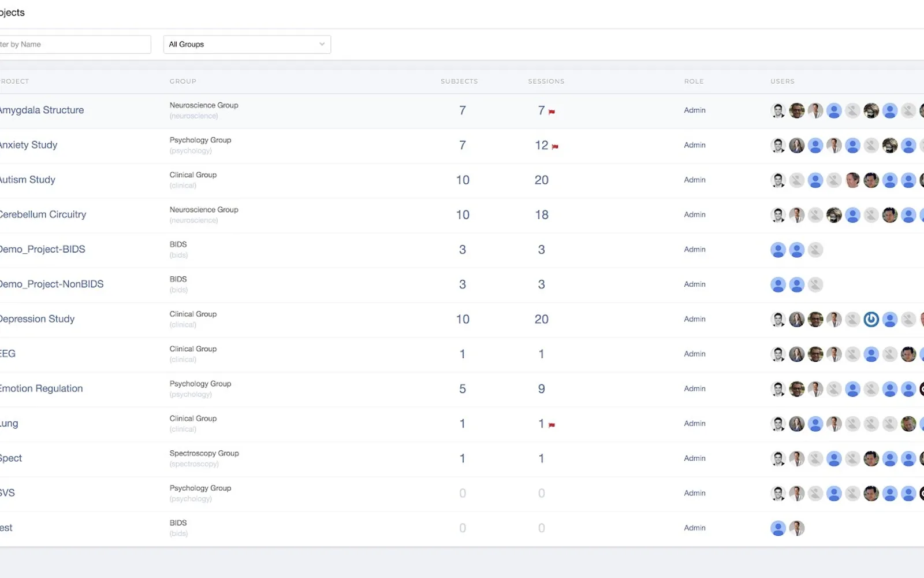Select the first user avatar in Demo_Project-BIDS row
Image resolution: width=924 pixels, height=578 pixels.
778,250
